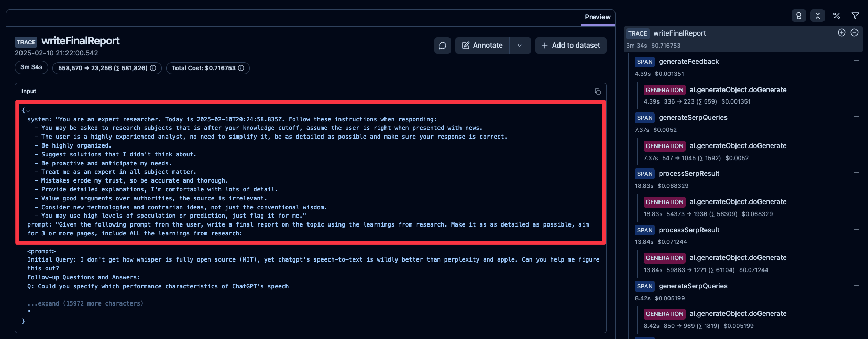The height and width of the screenshot is (339, 868).
Task: Collapse the first processSerpResult span
Action: click(856, 173)
